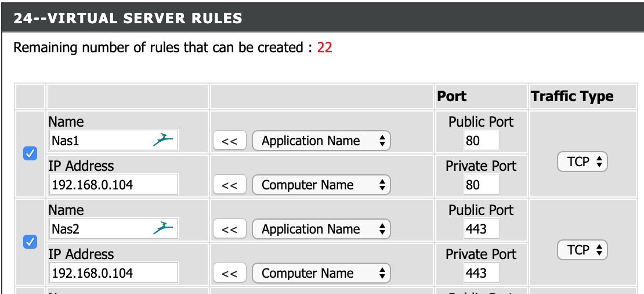Click the Nas2 private port 443 field
Image resolution: width=644 pixels, height=294 pixels.
point(482,273)
